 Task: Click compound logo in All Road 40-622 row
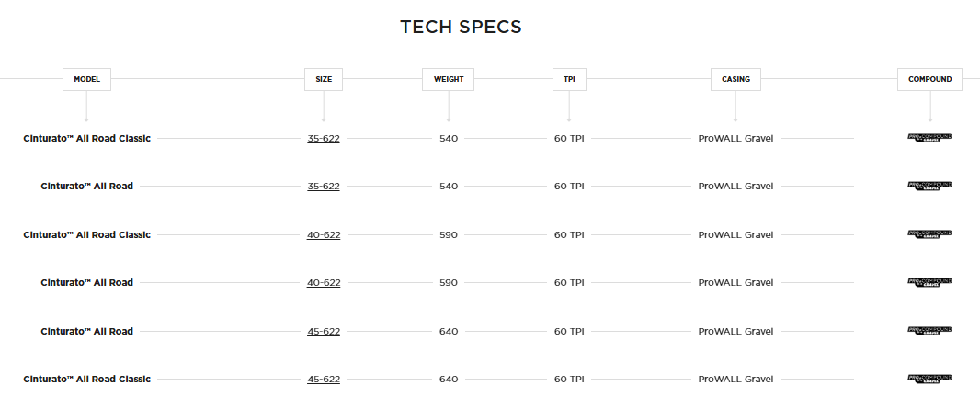(929, 282)
